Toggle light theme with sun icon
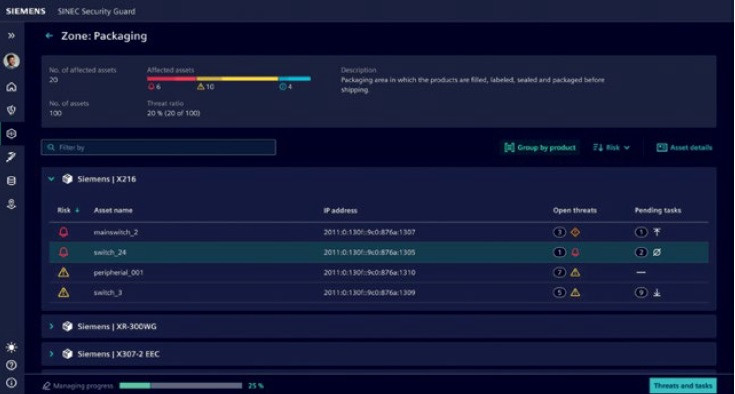 click(11, 347)
